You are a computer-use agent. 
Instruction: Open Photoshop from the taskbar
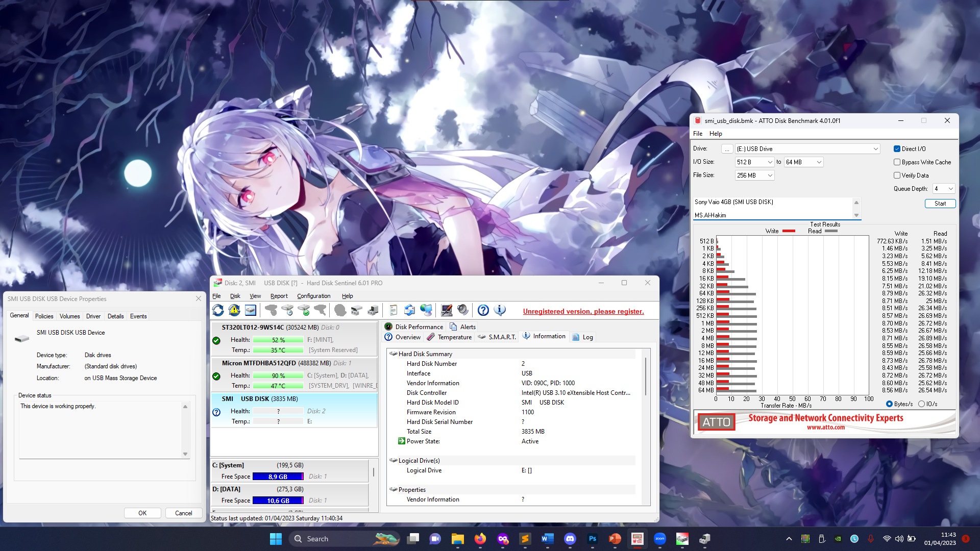(x=592, y=539)
